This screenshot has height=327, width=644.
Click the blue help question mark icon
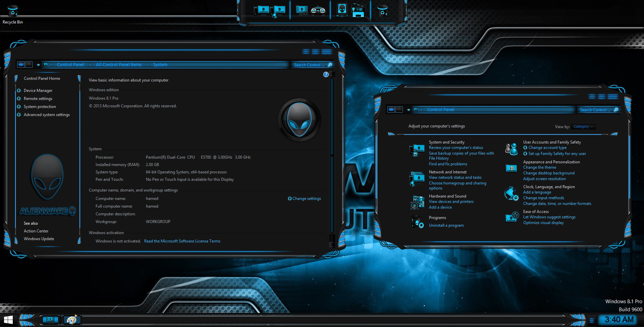tap(326, 74)
